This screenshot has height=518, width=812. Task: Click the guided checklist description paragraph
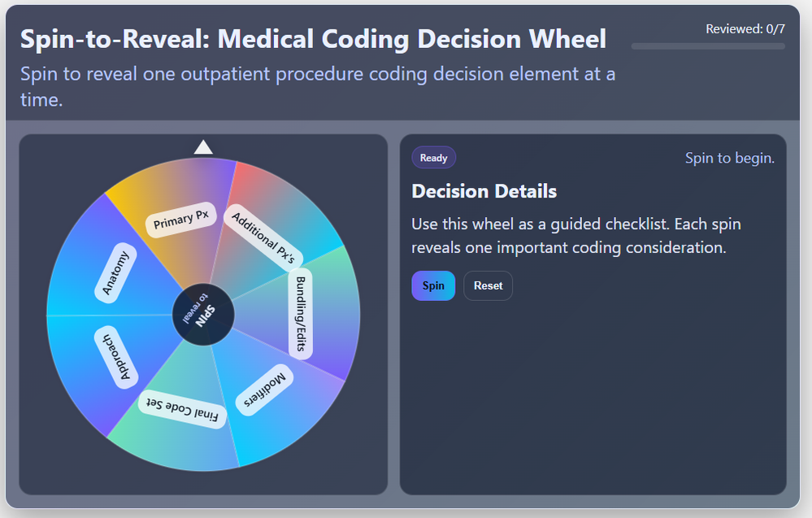(575, 235)
